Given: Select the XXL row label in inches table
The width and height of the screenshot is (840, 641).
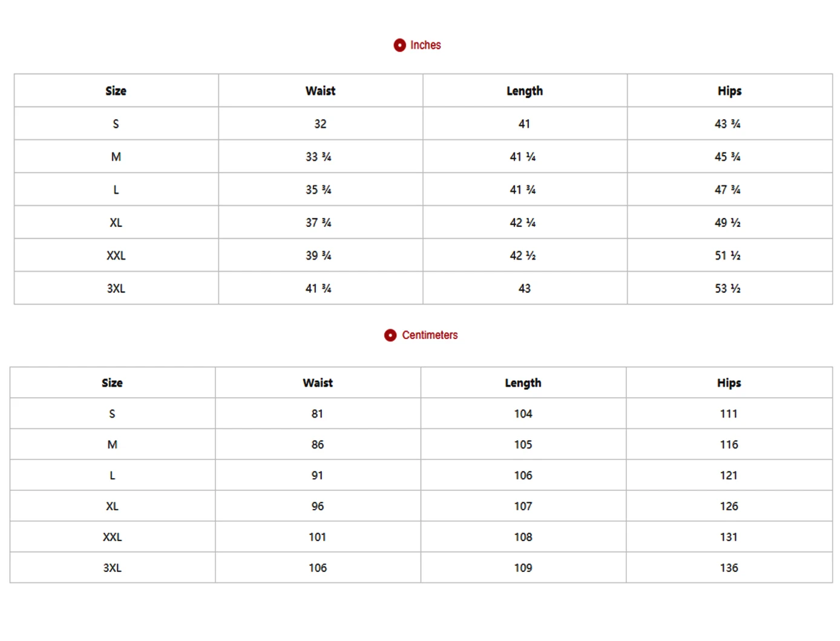Looking at the screenshot, I should [x=116, y=255].
